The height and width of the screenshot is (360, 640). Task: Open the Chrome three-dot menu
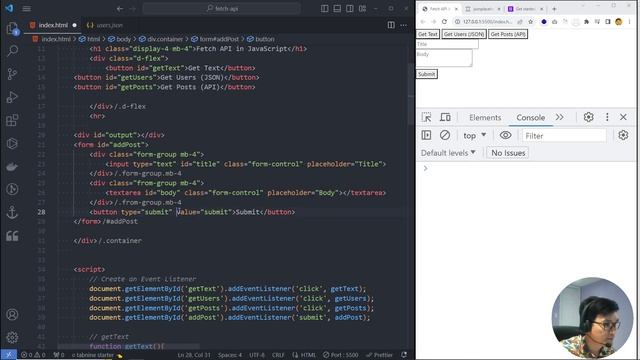(x=629, y=22)
